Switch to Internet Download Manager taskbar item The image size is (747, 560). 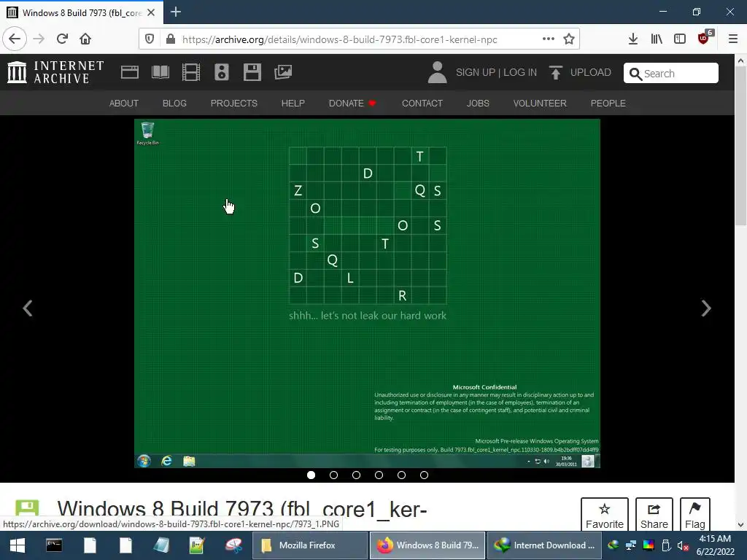coord(544,545)
